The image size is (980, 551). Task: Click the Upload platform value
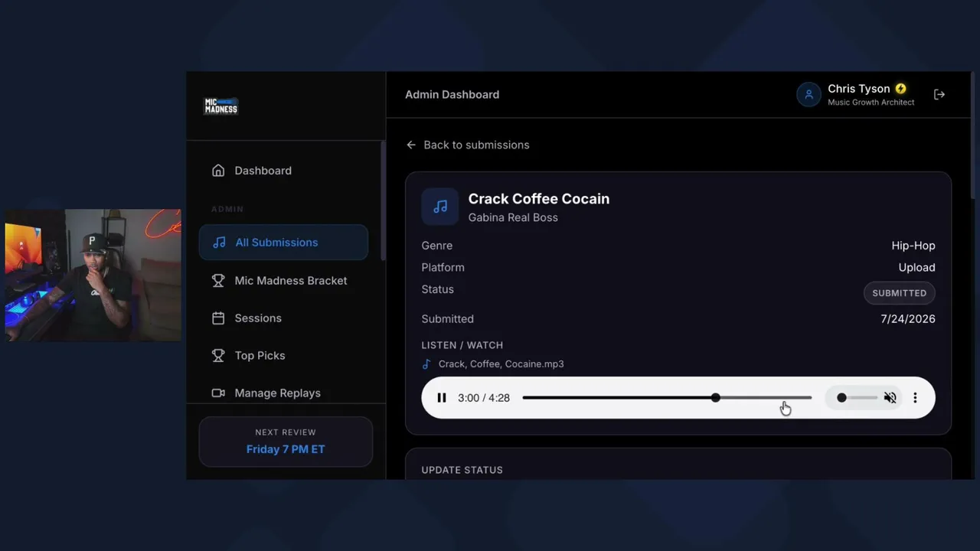[x=916, y=268]
